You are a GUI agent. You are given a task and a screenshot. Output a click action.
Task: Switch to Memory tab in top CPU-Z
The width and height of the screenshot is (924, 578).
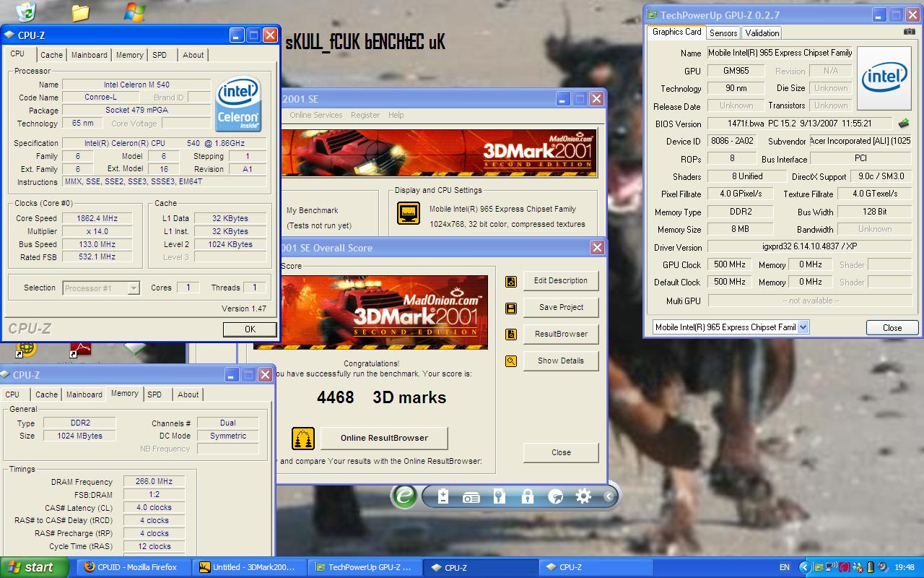point(129,55)
